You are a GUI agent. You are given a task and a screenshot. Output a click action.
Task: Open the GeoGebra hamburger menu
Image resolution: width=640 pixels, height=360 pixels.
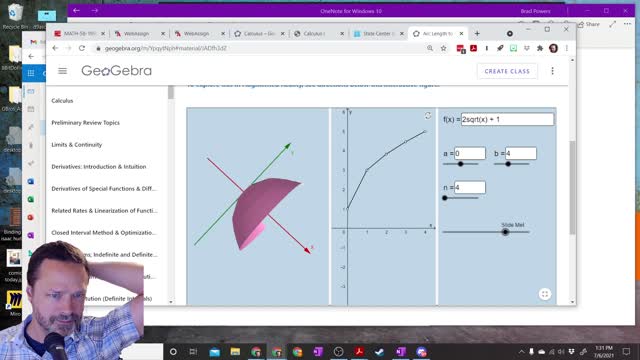[62, 71]
